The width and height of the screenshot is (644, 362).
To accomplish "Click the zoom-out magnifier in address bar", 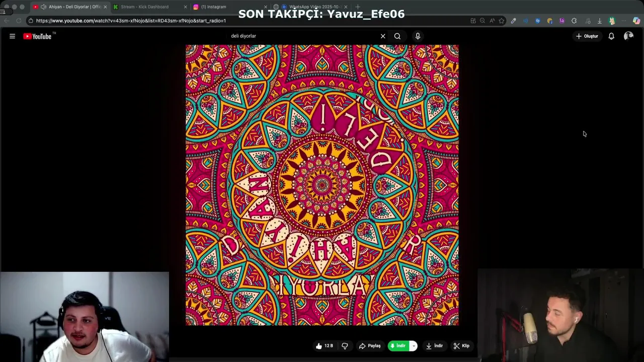I will pyautogui.click(x=482, y=21).
